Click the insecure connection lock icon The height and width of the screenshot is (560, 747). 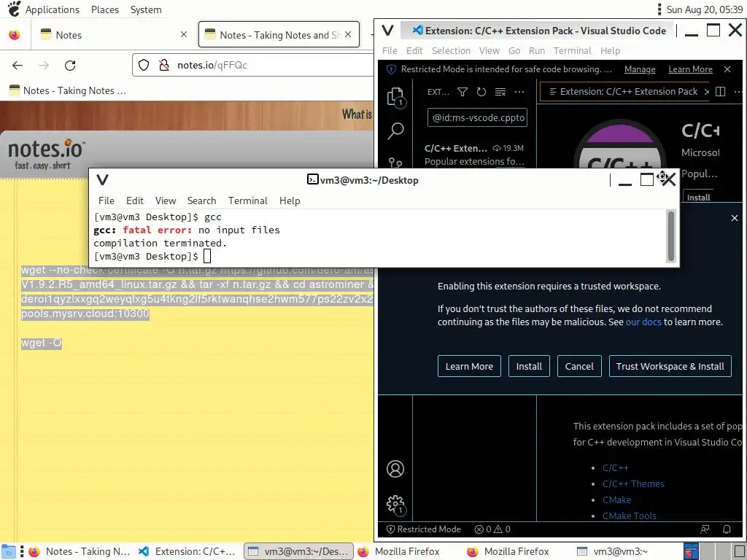point(164,65)
